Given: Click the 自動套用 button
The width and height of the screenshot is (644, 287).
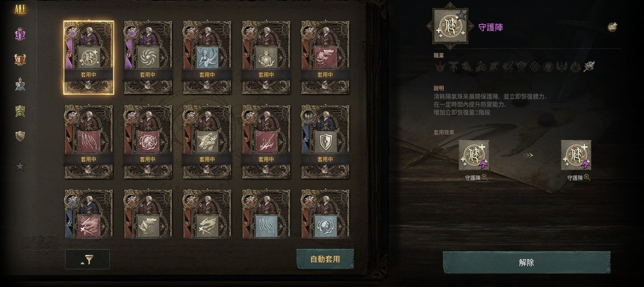Looking at the screenshot, I should pyautogui.click(x=325, y=259).
